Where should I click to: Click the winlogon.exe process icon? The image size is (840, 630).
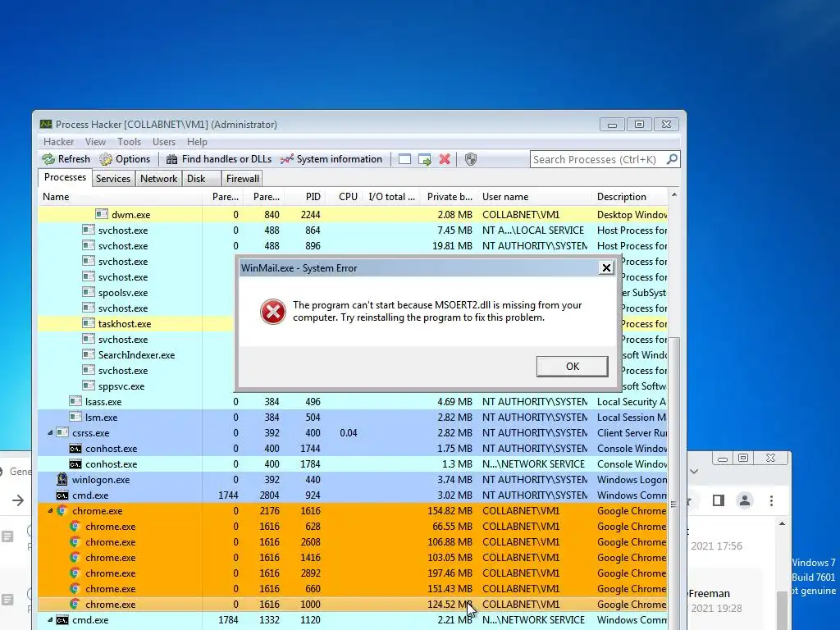[62, 479]
